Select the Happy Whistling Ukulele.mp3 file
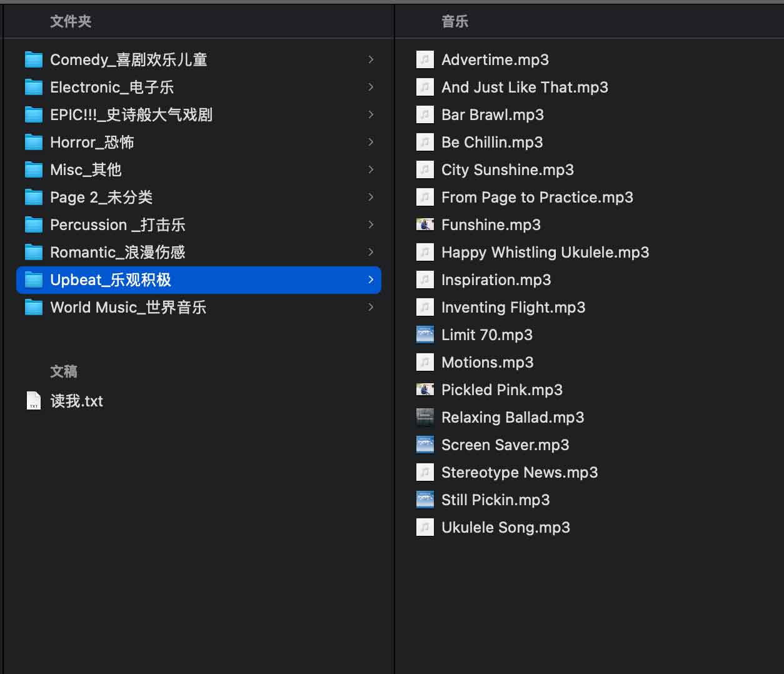Viewport: 784px width, 674px height. 545,252
